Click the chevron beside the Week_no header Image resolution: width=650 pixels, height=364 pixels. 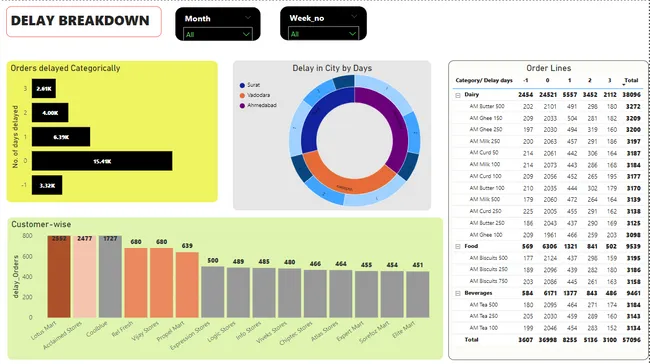pos(354,17)
